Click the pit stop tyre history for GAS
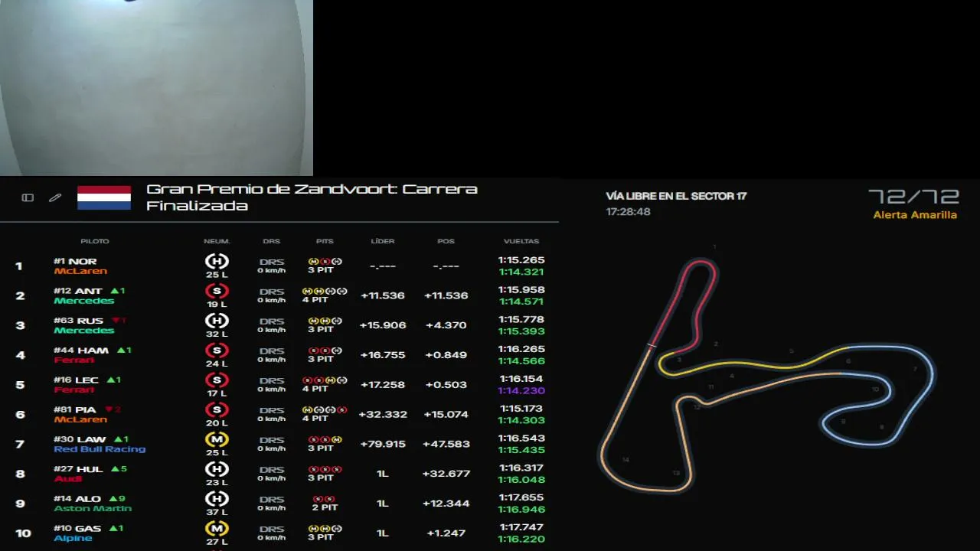The width and height of the screenshot is (980, 551). point(325,529)
